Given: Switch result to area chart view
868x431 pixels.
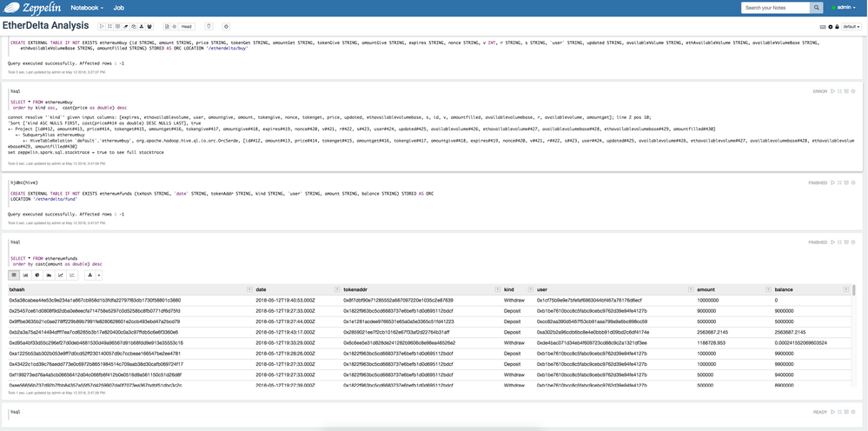Looking at the screenshot, I should (x=50, y=275).
